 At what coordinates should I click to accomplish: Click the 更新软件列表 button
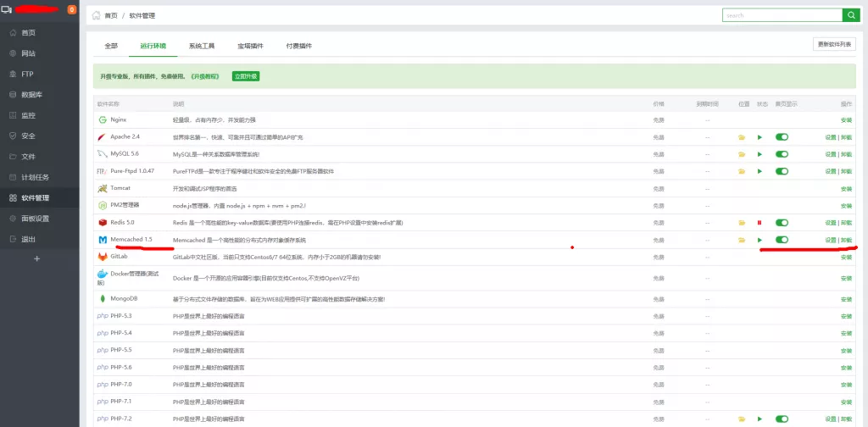[x=834, y=45]
